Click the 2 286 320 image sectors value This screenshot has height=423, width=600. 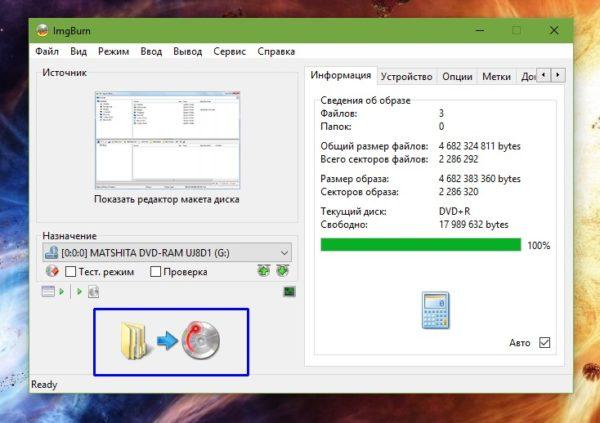(x=458, y=191)
